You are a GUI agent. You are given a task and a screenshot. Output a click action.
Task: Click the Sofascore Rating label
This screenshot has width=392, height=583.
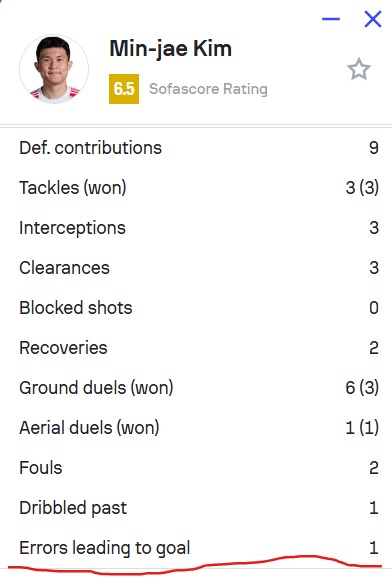click(208, 89)
